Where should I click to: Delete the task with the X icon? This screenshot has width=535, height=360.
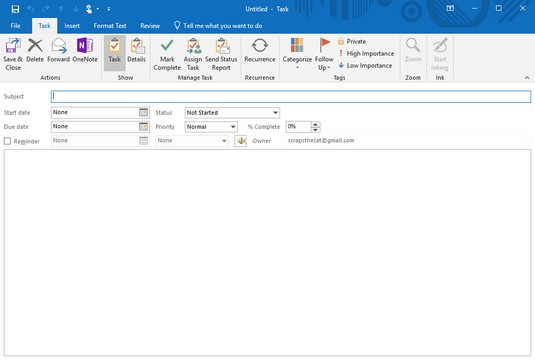[35, 51]
